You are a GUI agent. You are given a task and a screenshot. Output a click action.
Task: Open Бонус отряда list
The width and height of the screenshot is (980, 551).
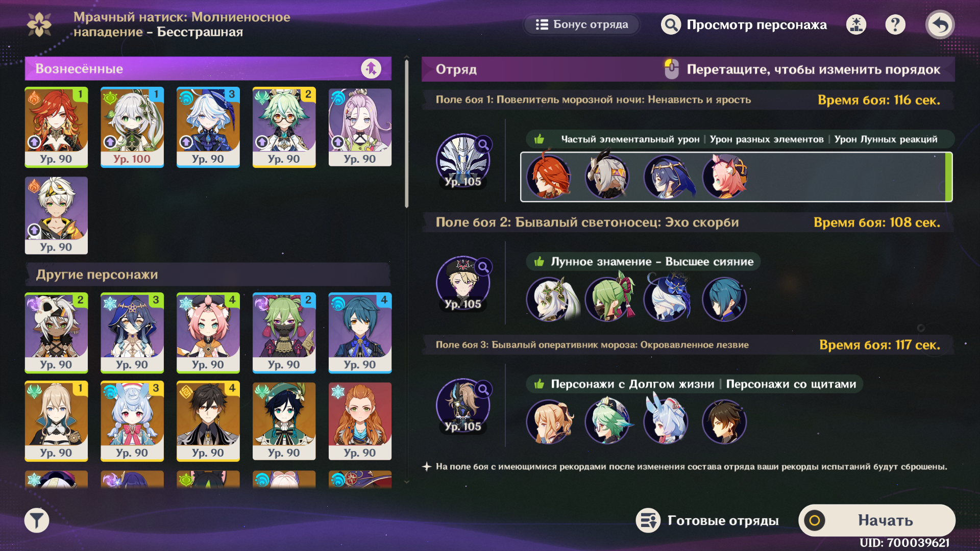pos(582,24)
